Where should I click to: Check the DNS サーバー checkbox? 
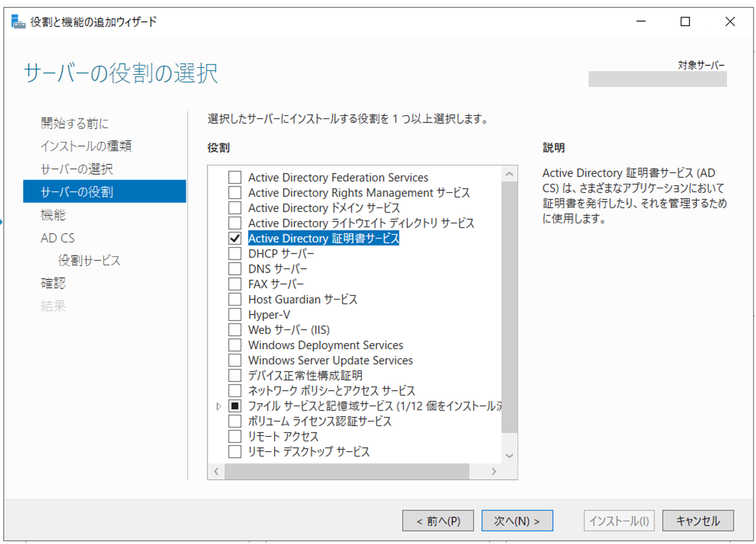(x=235, y=269)
